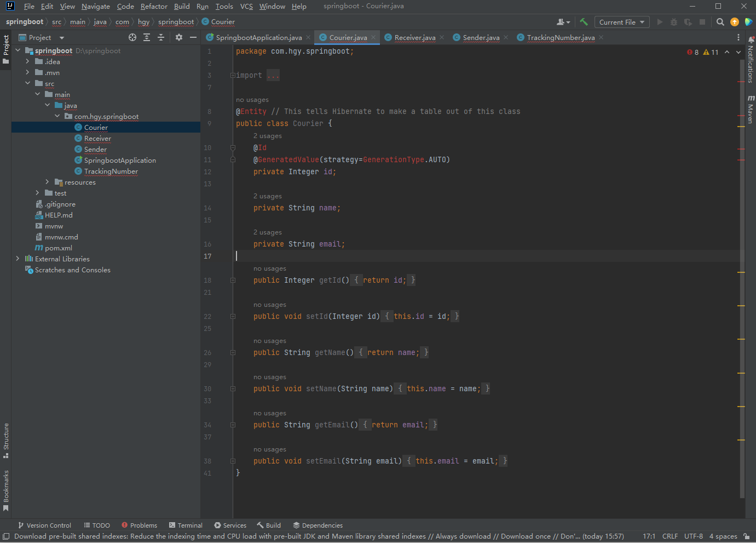Open the Current File run configuration dropdown
The height and width of the screenshot is (543, 756).
(x=621, y=22)
